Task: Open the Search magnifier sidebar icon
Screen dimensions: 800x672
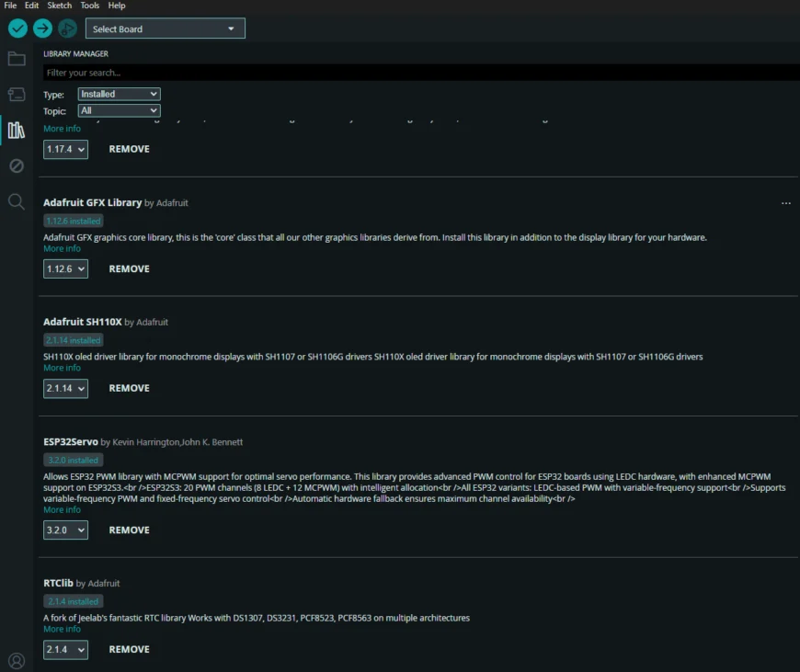Action: [17, 201]
